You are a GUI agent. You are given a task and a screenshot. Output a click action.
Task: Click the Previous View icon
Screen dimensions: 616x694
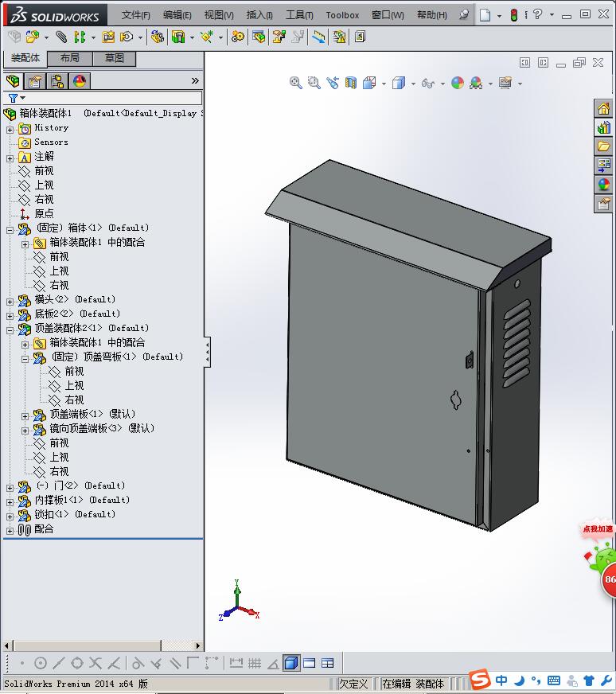[x=333, y=83]
